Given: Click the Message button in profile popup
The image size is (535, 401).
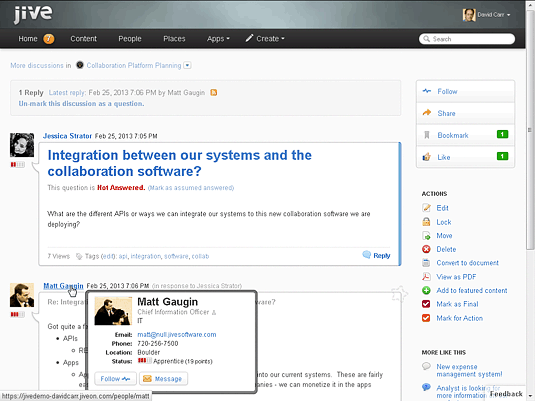Looking at the screenshot, I should pyautogui.click(x=163, y=378).
